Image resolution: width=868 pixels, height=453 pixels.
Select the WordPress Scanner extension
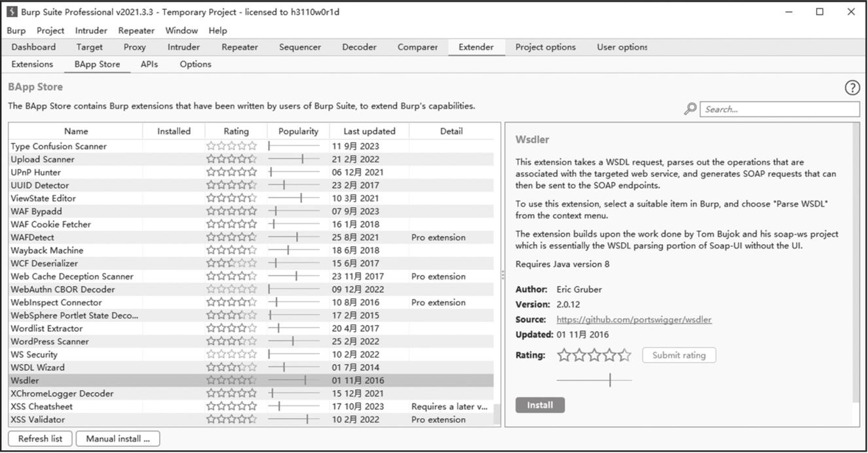pos(251,341)
